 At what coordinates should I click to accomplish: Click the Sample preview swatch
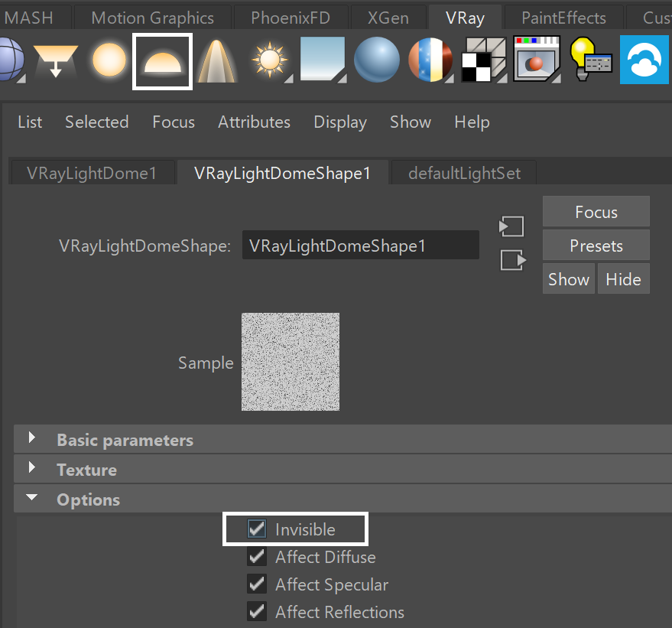291,362
